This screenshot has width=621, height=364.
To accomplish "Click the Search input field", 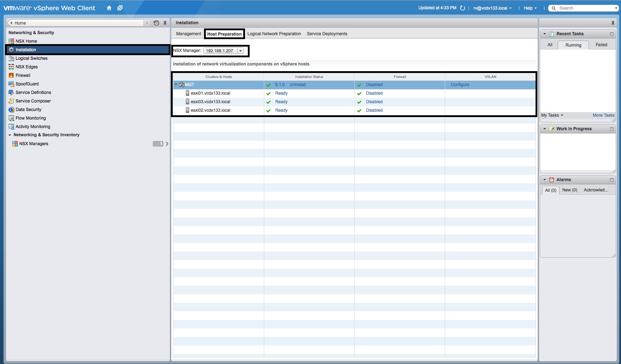I will (584, 8).
